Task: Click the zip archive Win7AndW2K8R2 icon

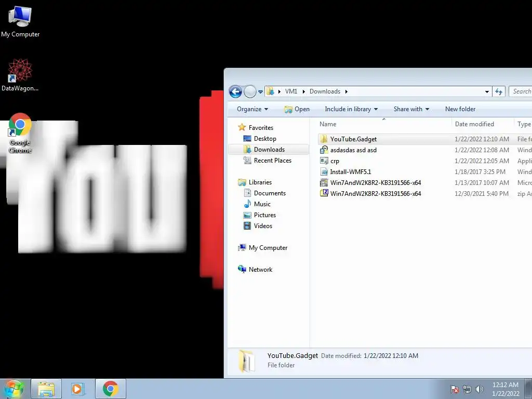Action: (x=324, y=193)
